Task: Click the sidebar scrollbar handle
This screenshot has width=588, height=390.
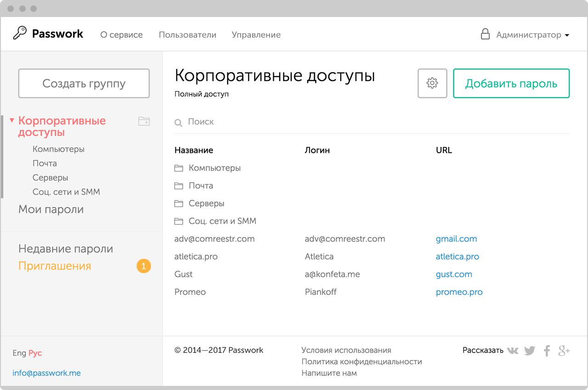Action: tap(2, 156)
